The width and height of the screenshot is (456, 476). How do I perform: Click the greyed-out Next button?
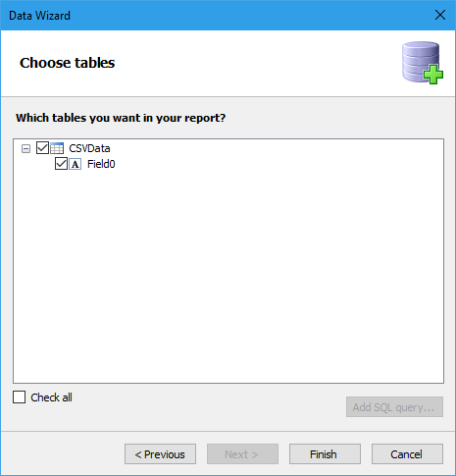242,454
